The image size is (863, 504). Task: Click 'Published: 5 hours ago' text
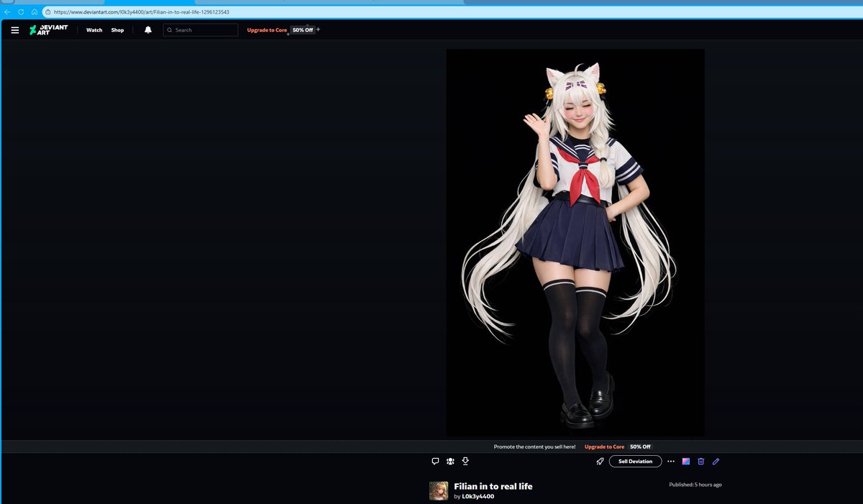[x=695, y=485]
